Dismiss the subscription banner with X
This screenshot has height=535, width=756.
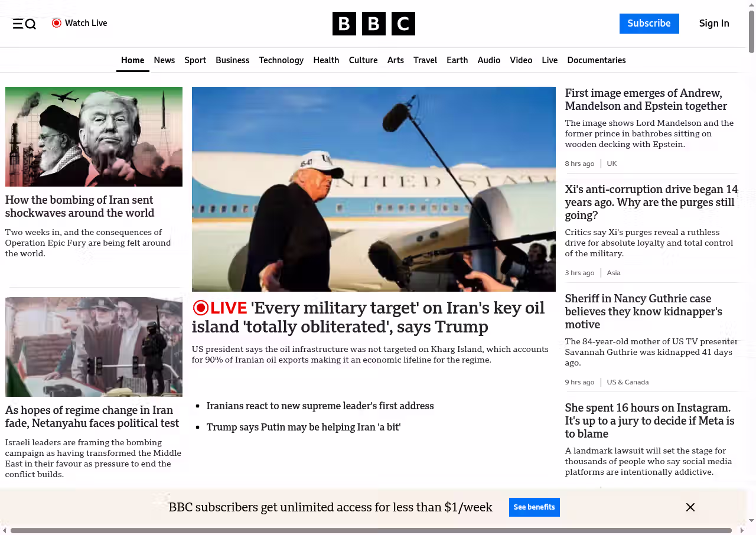[x=690, y=507]
